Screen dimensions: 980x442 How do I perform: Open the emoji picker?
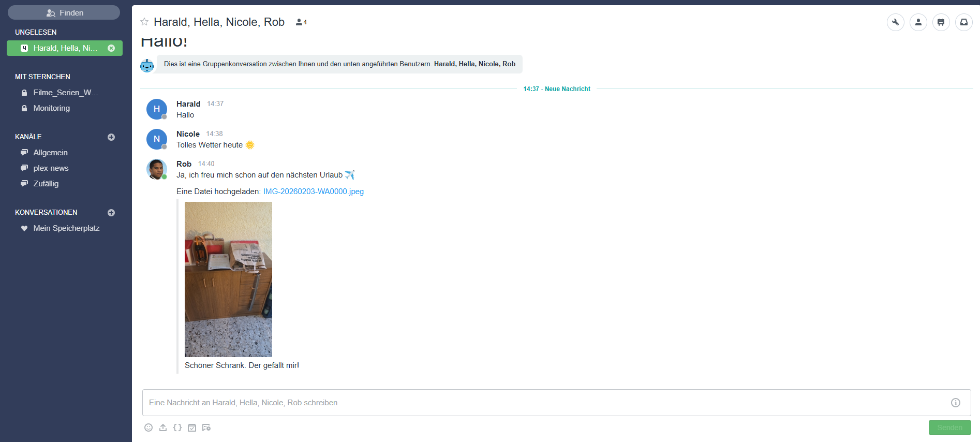pyautogui.click(x=149, y=428)
